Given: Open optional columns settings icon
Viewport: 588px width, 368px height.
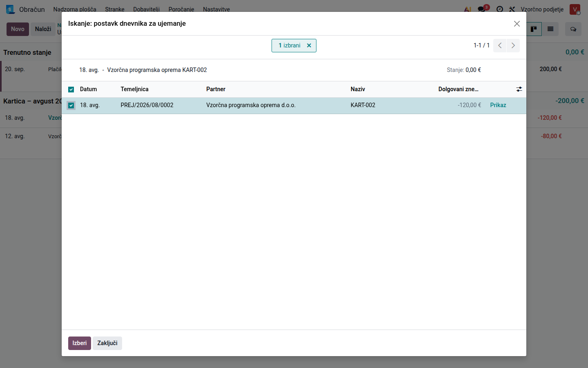Looking at the screenshot, I should pos(519,89).
